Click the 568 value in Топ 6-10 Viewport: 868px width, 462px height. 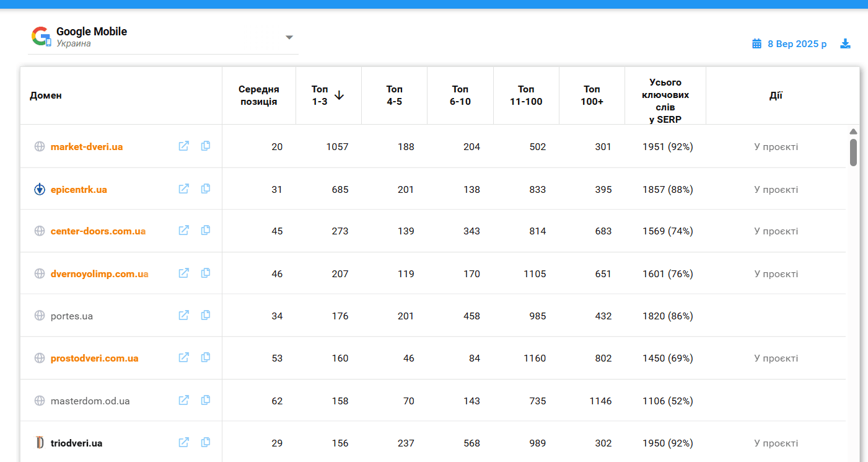(471, 443)
